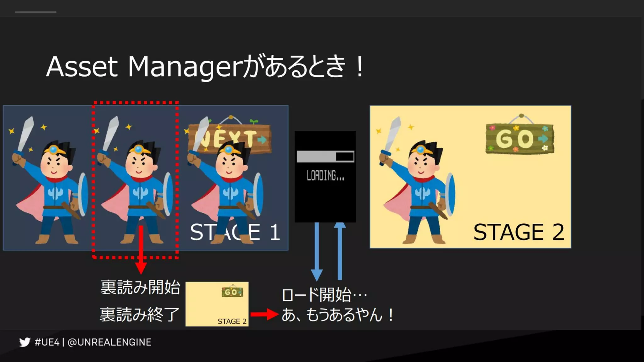Click the loading progress bar
644x362 pixels.
click(x=325, y=156)
